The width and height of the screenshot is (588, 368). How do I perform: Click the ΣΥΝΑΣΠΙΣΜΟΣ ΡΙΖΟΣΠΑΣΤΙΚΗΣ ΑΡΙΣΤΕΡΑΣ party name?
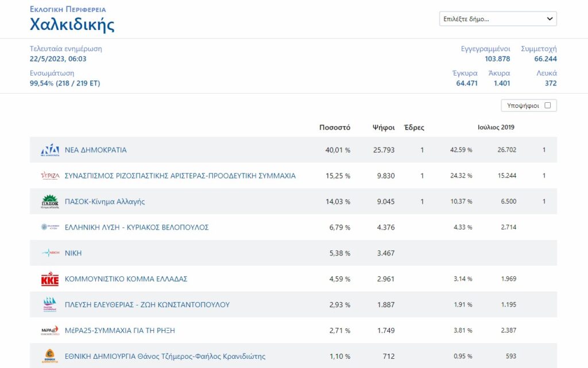click(x=180, y=176)
